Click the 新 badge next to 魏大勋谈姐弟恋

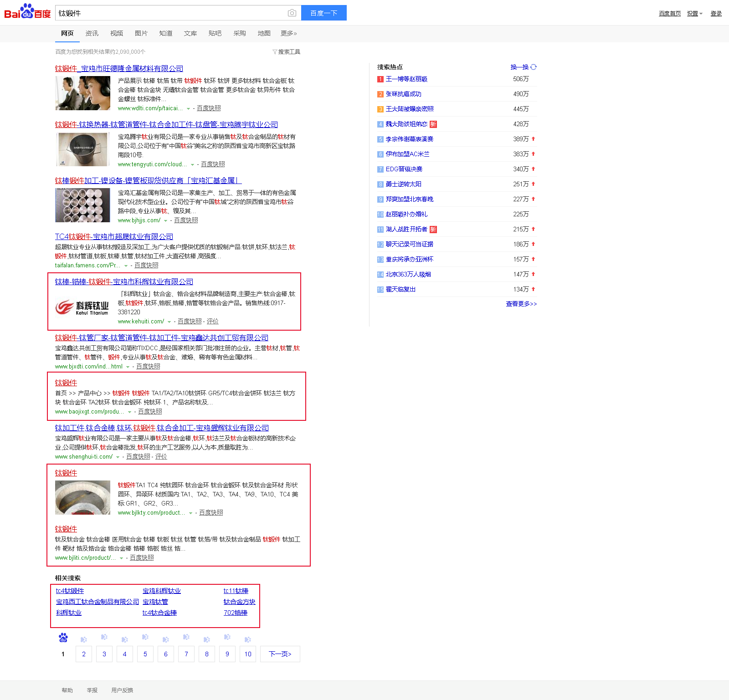coord(433,124)
